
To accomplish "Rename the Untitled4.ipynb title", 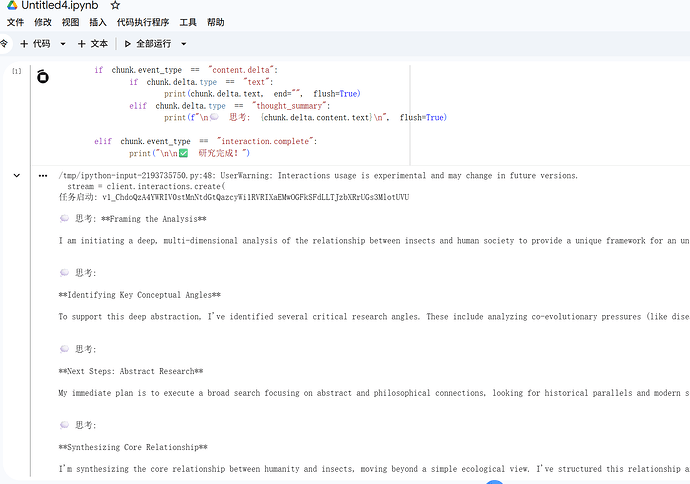I will (60, 5).
